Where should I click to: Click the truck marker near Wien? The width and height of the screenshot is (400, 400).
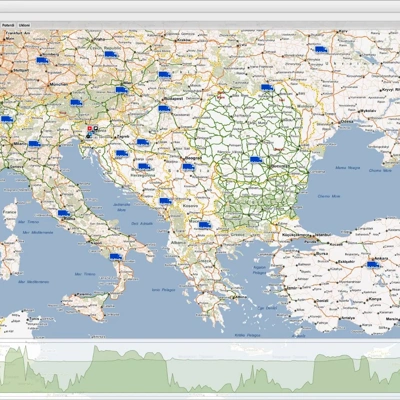[122, 90]
